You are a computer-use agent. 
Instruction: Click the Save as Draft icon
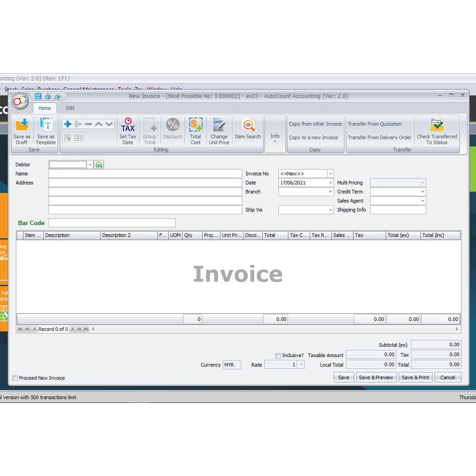click(x=22, y=126)
